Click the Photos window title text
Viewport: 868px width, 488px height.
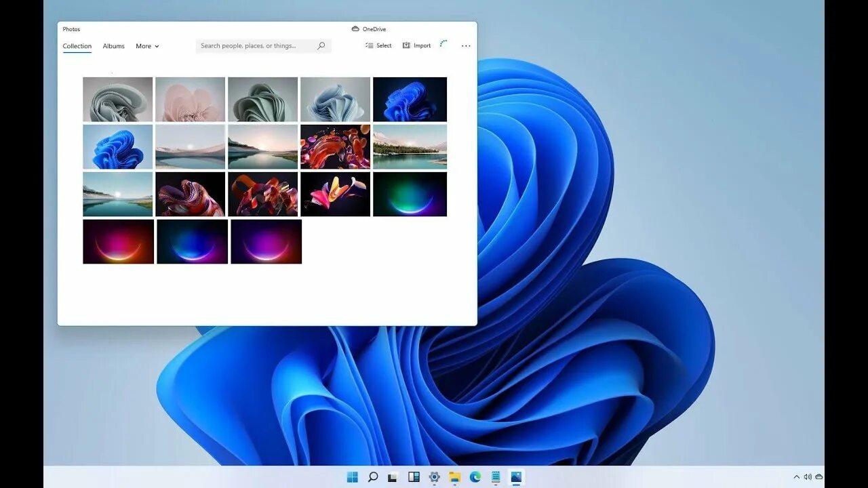coord(71,29)
